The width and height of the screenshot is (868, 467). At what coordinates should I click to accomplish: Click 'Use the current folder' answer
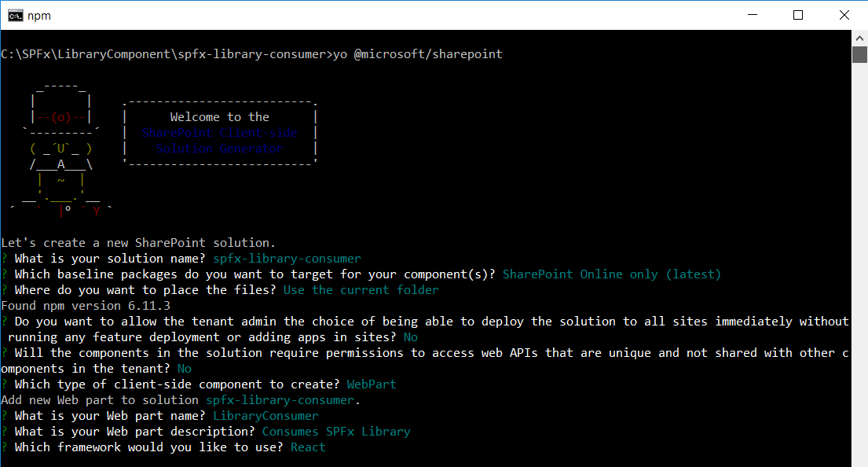(x=361, y=290)
